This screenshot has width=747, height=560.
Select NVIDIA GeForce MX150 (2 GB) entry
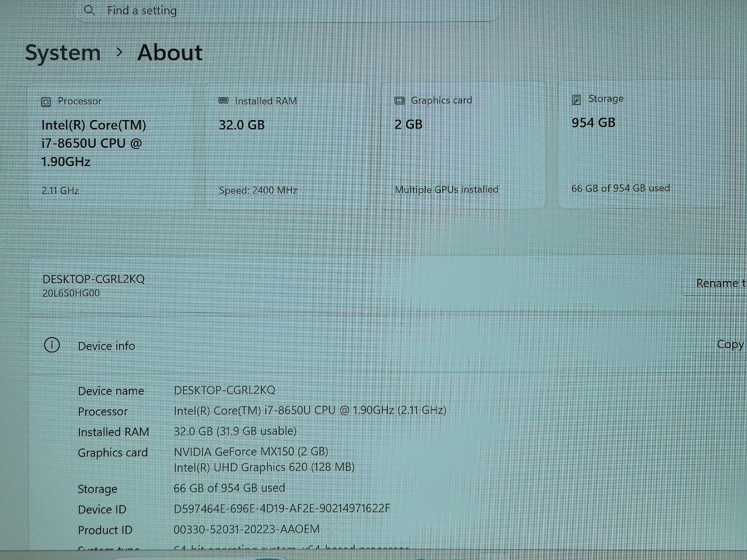pyautogui.click(x=251, y=451)
